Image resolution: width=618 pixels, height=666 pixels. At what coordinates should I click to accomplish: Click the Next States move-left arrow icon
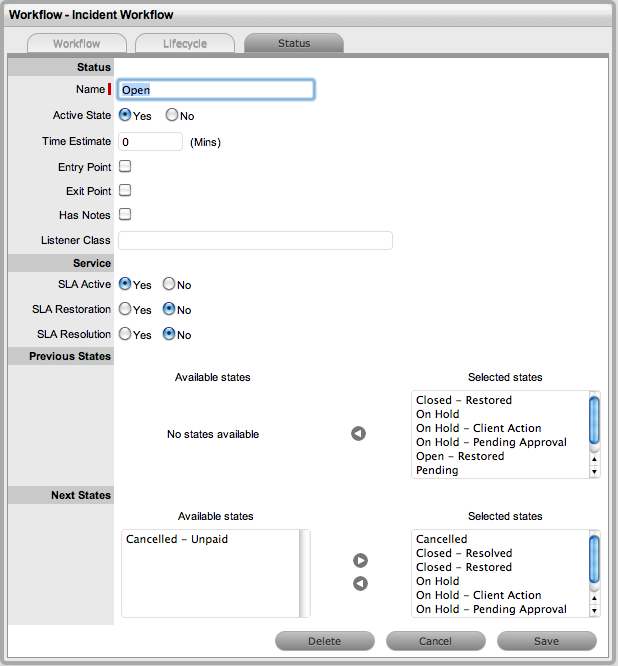[360, 584]
